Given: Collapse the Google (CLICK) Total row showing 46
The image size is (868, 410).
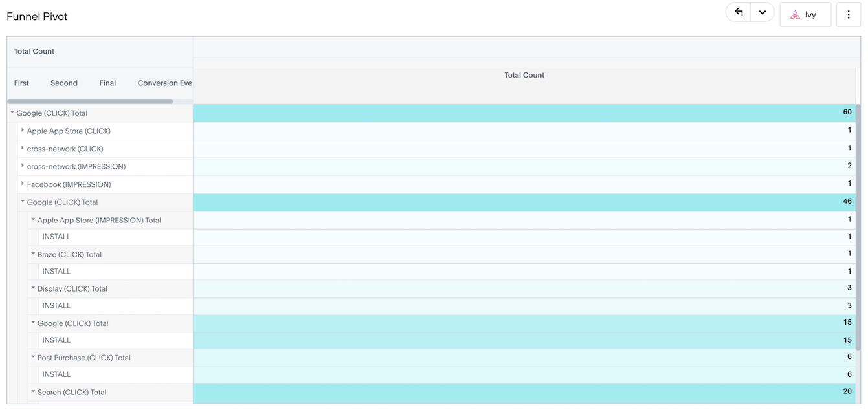Looking at the screenshot, I should (x=23, y=202).
